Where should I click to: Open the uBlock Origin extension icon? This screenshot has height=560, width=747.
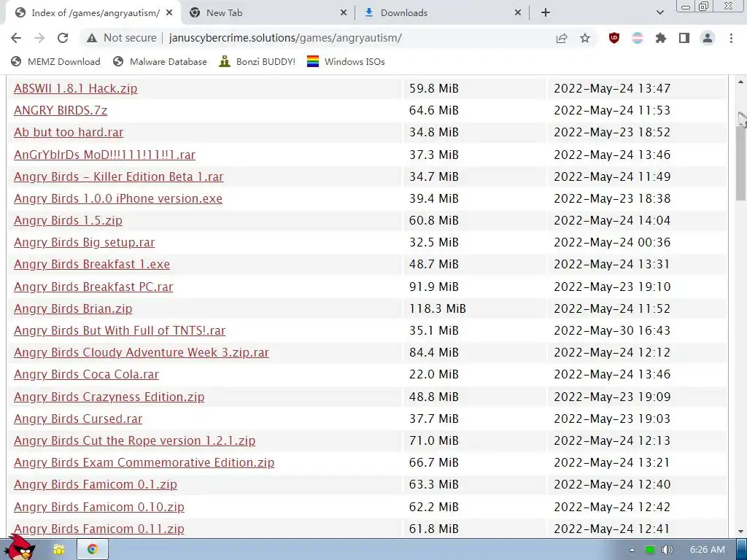point(614,38)
